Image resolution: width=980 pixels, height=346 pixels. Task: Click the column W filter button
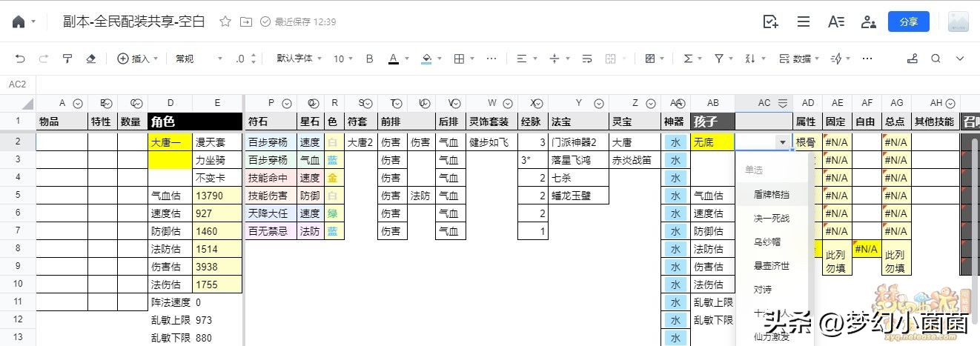(x=508, y=104)
